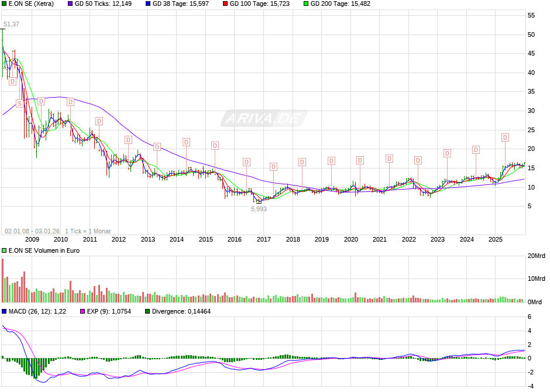This screenshot has width=550, height=392.
Task: Click the D dividend marker in 2012
Action: click(128, 140)
